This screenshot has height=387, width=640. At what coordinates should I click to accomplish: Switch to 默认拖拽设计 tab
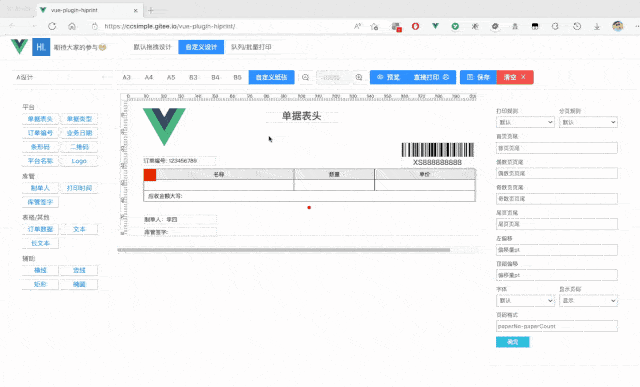[152, 47]
